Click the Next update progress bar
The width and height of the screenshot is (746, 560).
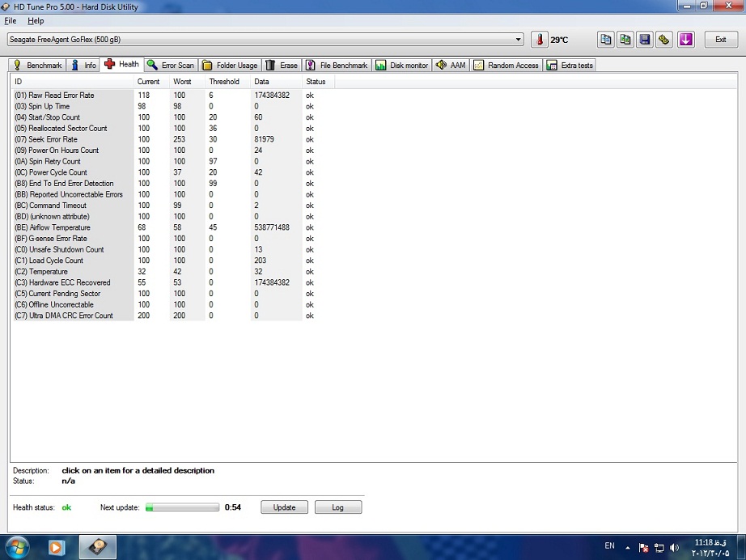[x=182, y=507]
